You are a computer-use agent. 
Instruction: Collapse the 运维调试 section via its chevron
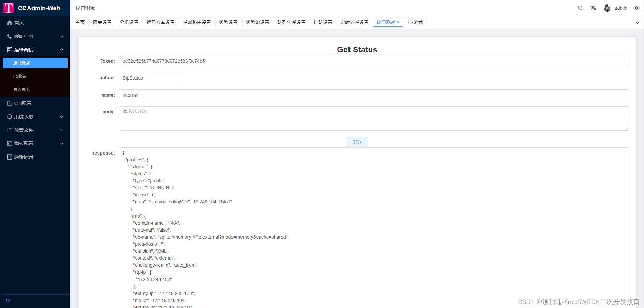pyautogui.click(x=61, y=50)
